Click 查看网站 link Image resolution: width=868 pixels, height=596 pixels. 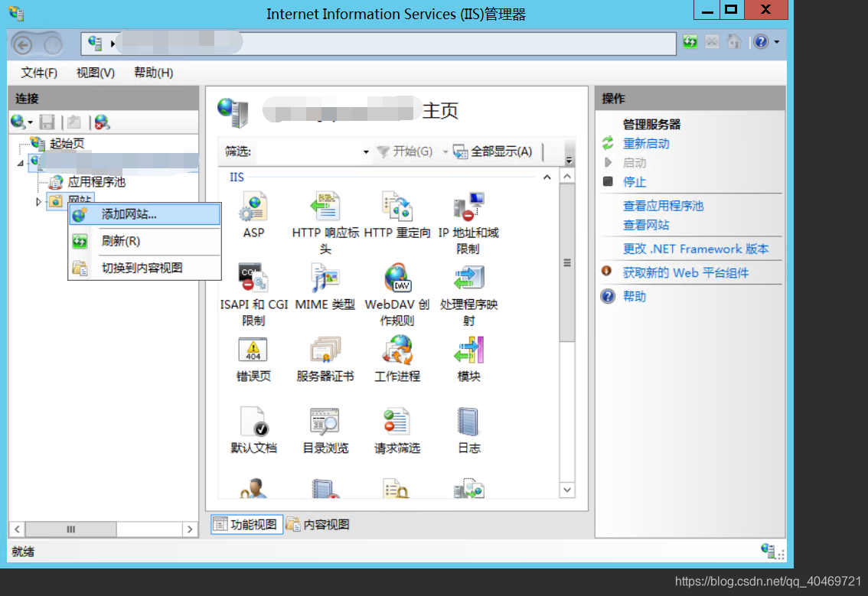(x=646, y=225)
